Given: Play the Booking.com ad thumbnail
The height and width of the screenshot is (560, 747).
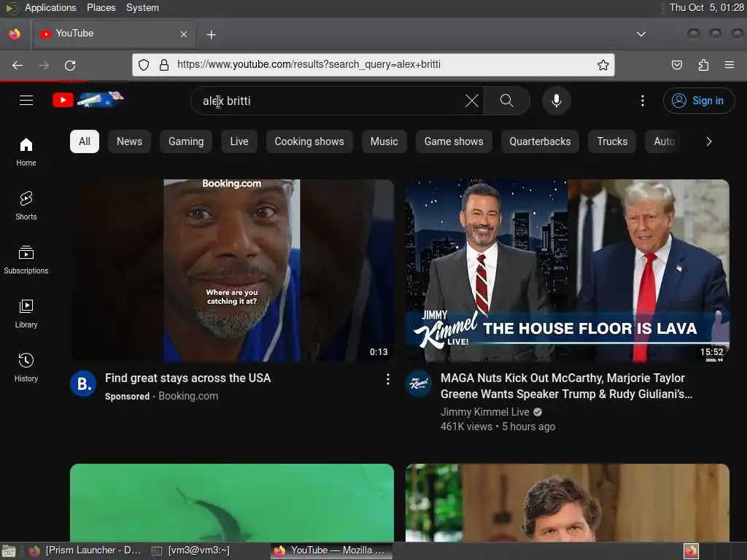Looking at the screenshot, I should pos(232,270).
